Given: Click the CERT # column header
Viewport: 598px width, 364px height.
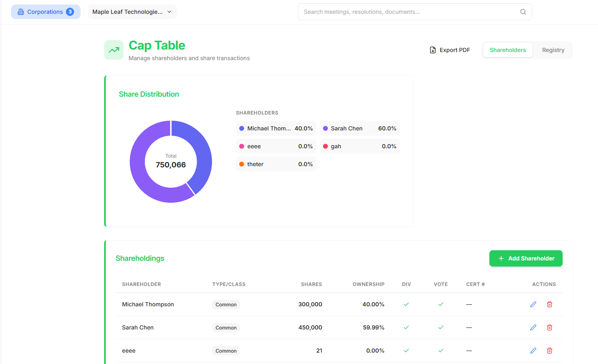Looking at the screenshot, I should click(x=476, y=284).
